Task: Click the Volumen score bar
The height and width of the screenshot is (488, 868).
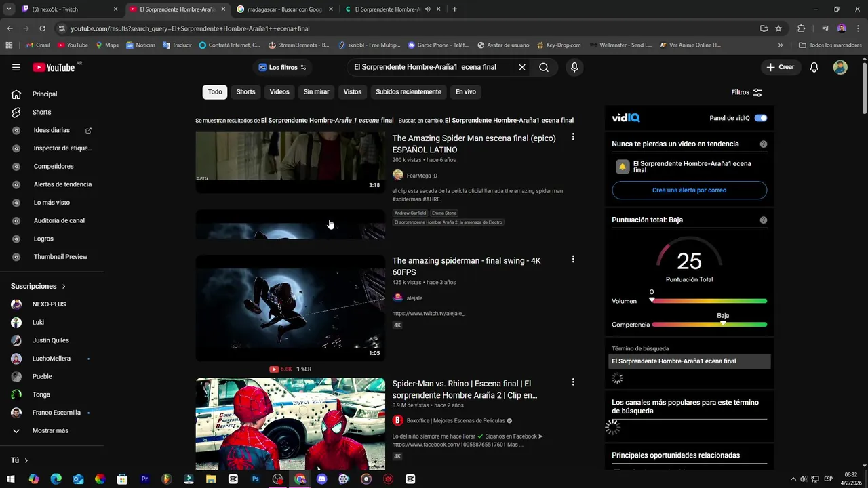Action: pos(709,301)
